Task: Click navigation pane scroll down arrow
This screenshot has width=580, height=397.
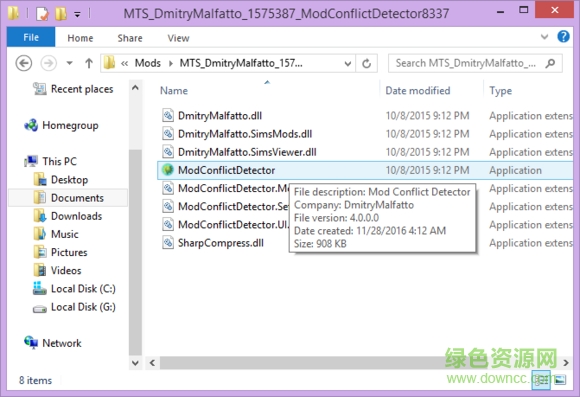Action: [135, 363]
